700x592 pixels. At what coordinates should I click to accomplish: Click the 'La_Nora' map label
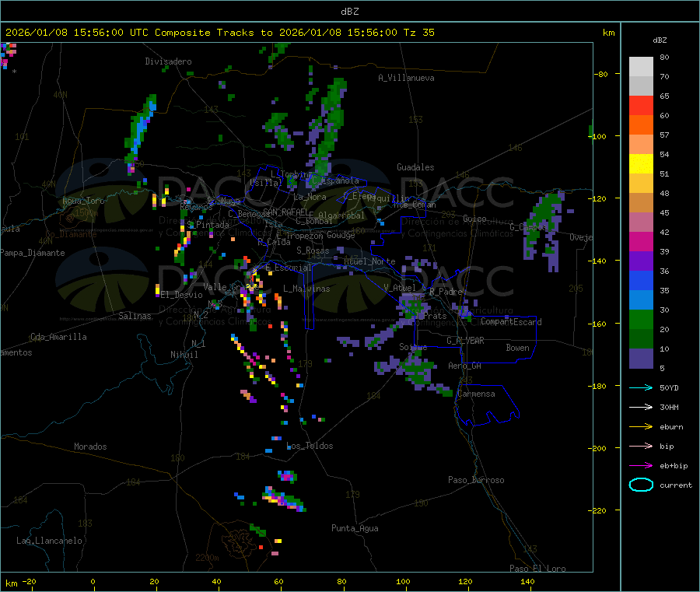(x=310, y=197)
